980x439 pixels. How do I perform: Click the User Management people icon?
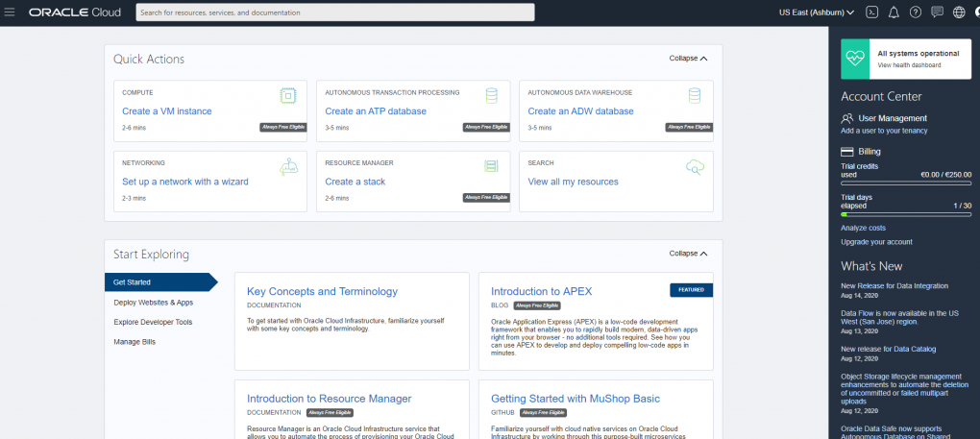pos(847,118)
